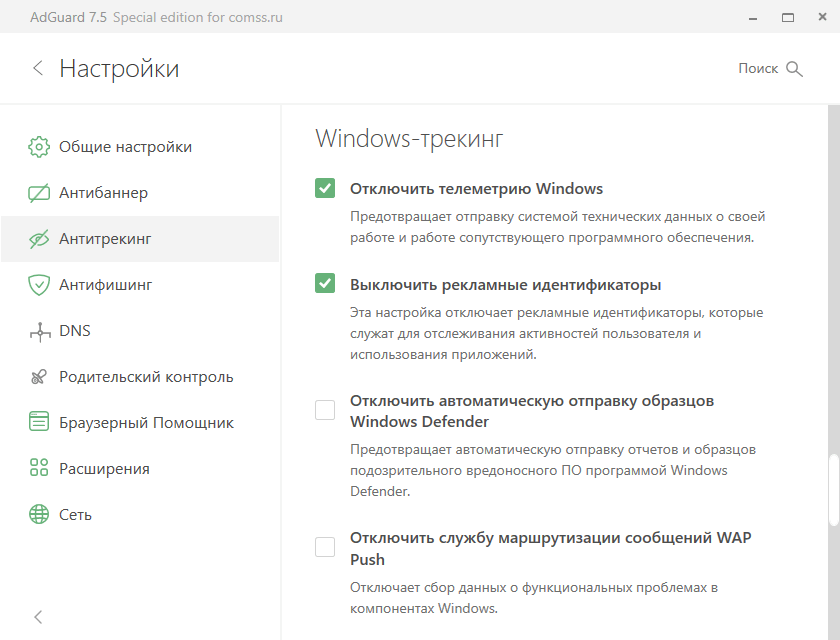Open Расширения section
840x640 pixels.
tap(140, 469)
